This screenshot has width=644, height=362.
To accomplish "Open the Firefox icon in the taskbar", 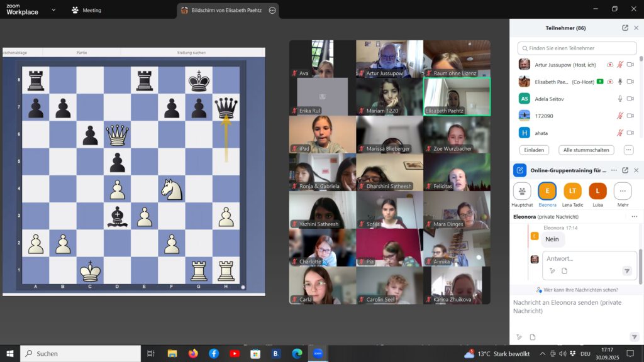I will 193,354.
